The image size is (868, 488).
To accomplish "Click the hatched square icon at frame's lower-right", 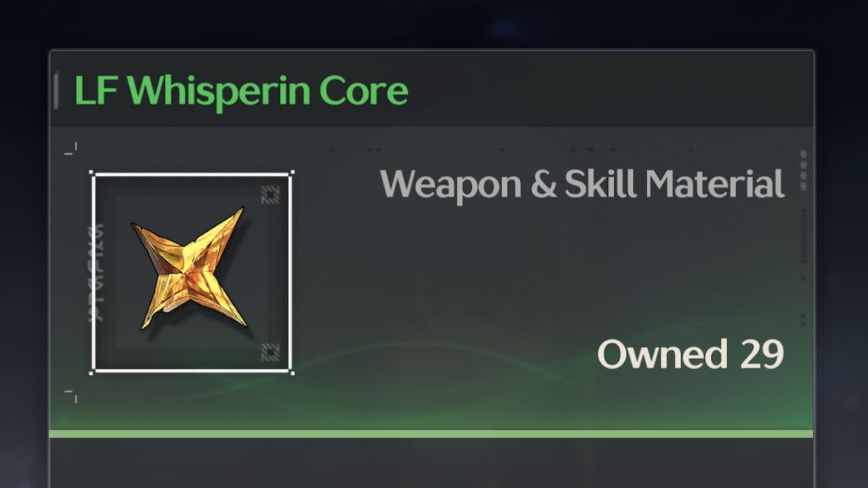I will pos(271,352).
